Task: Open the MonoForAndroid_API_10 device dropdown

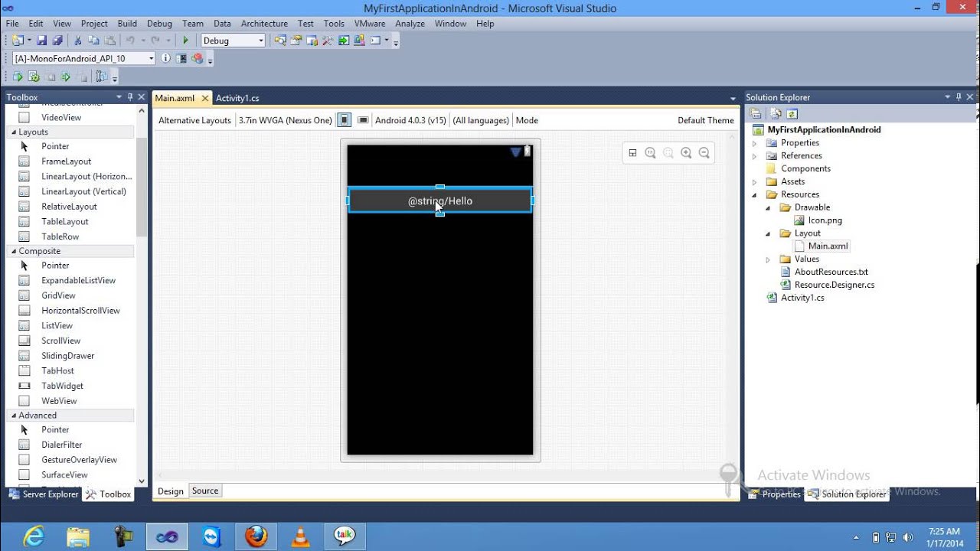Action: pyautogui.click(x=151, y=58)
